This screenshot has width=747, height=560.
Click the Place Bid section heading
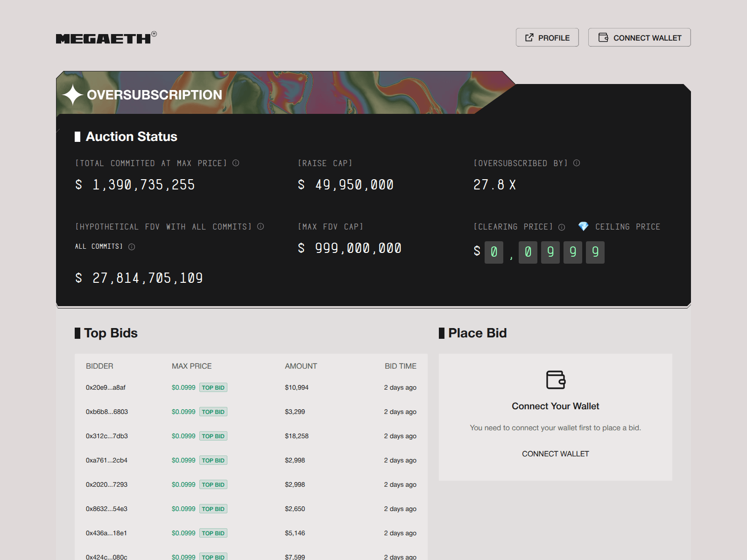[x=477, y=333]
